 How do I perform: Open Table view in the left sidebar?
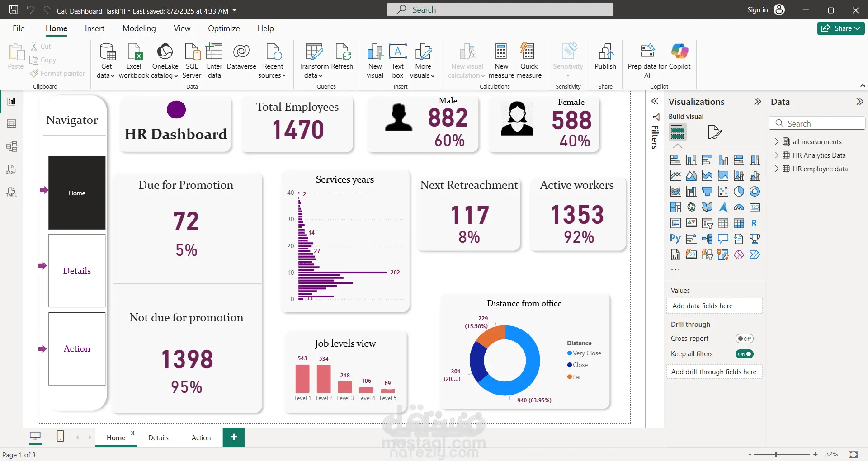click(12, 124)
